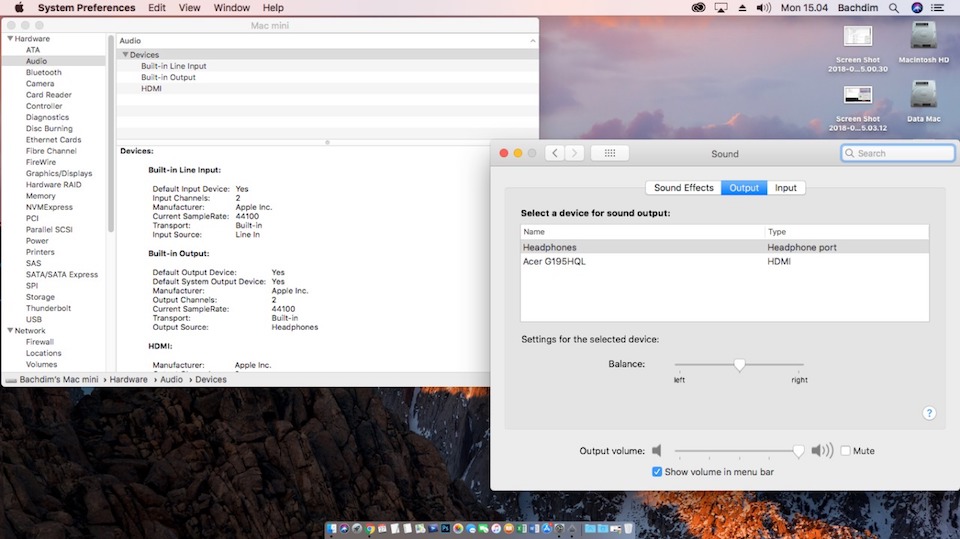The width and height of the screenshot is (960, 539).
Task: Click the volume icon in menu bar
Action: pos(764,8)
